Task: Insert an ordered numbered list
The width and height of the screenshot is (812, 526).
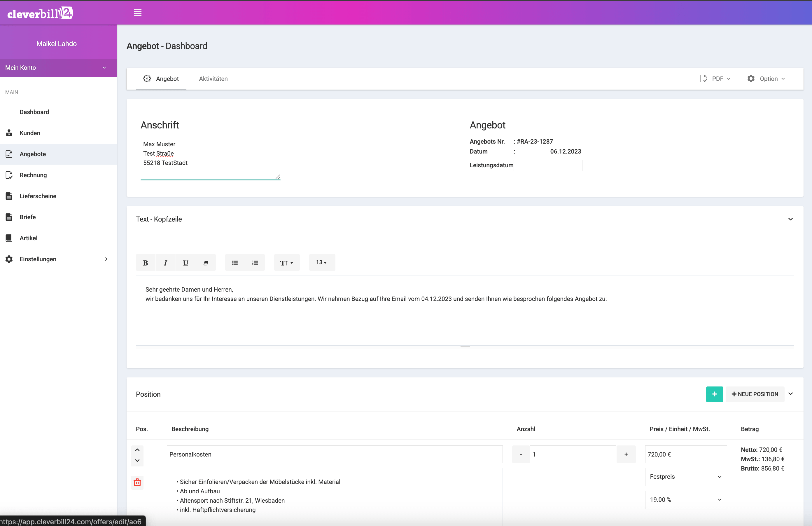Action: pyautogui.click(x=255, y=262)
